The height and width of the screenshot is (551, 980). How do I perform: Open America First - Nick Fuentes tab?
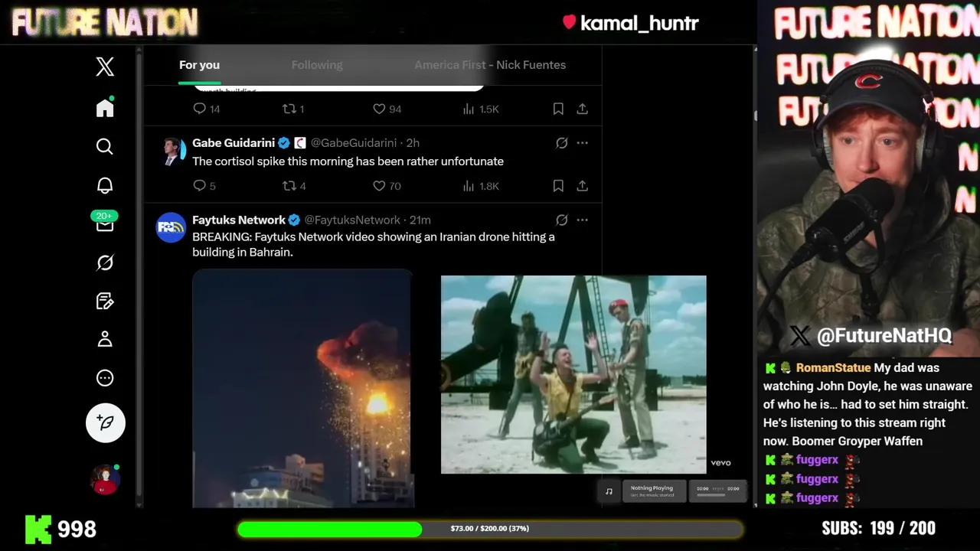[x=490, y=65]
